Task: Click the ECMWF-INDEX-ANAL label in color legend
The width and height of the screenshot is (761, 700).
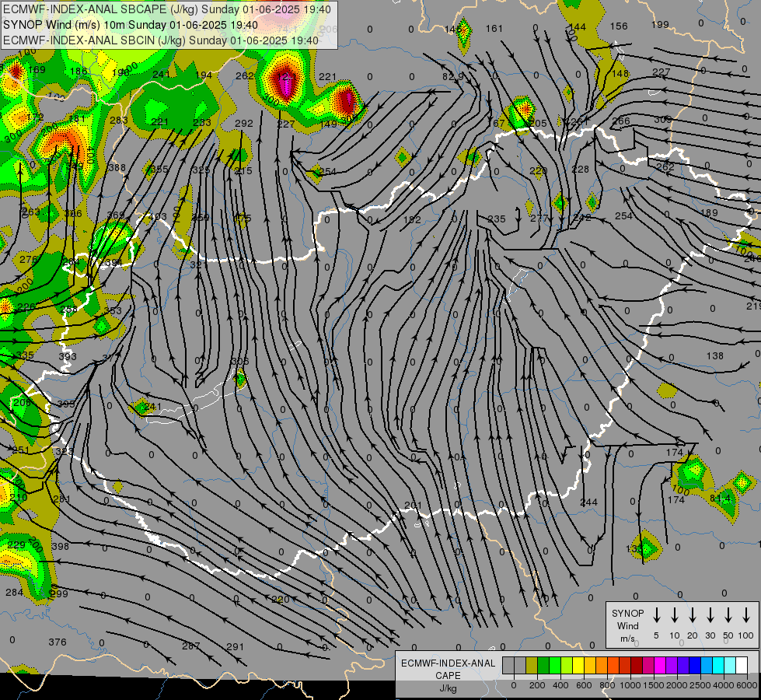Action: click(x=448, y=663)
